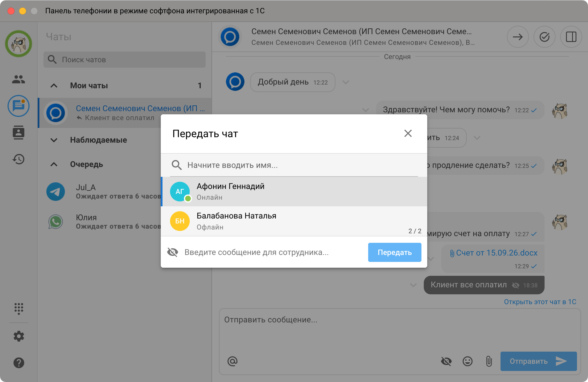
Task: Open the dialpad icon
Action: click(x=19, y=309)
